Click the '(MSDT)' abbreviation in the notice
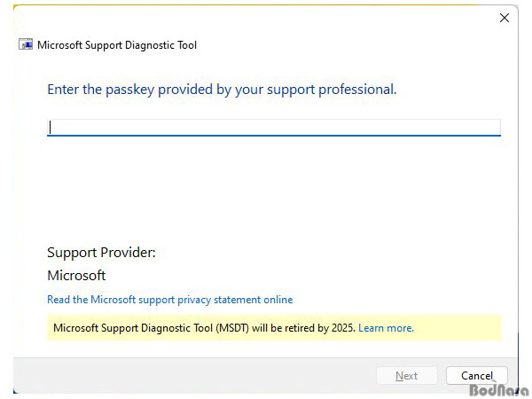532x399 pixels. pyautogui.click(x=232, y=328)
